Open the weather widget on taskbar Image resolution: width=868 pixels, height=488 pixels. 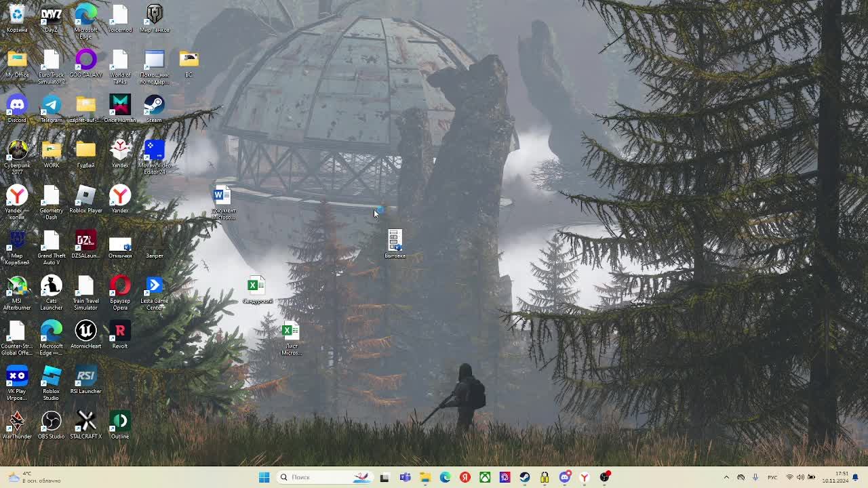point(34,477)
